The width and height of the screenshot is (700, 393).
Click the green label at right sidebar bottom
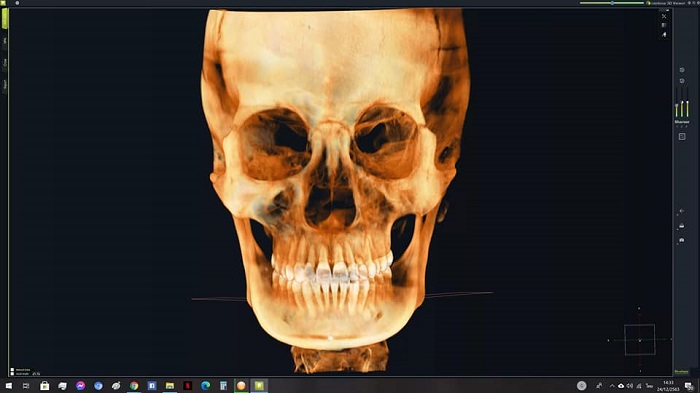681,372
